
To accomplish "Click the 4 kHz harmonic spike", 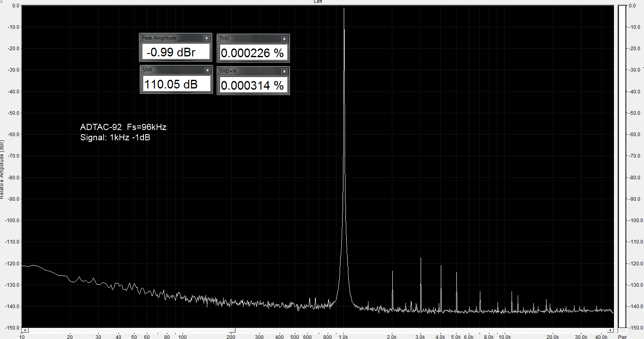I will 441,267.
